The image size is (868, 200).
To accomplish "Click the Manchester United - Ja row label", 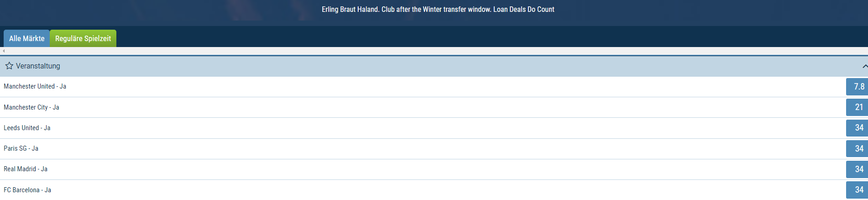I will point(35,86).
